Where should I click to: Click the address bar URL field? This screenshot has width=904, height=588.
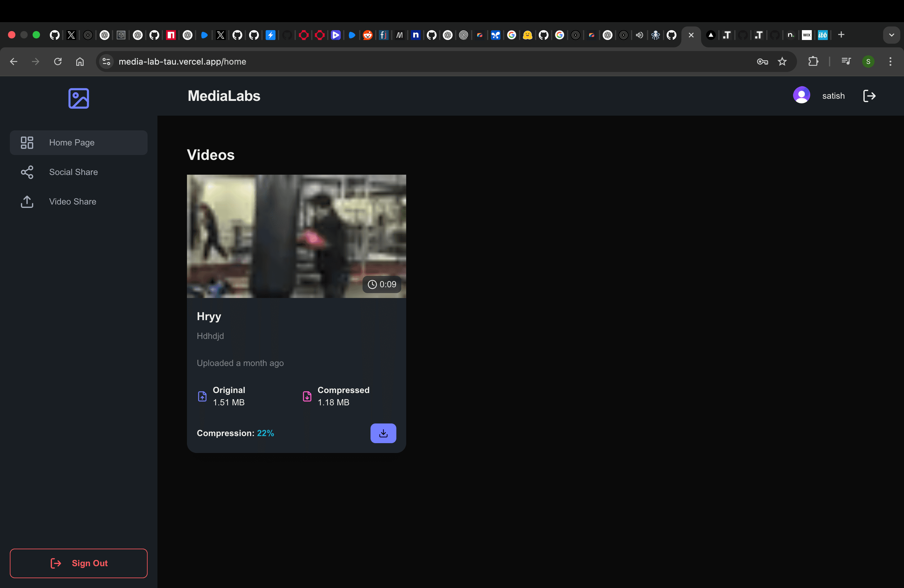pos(418,62)
